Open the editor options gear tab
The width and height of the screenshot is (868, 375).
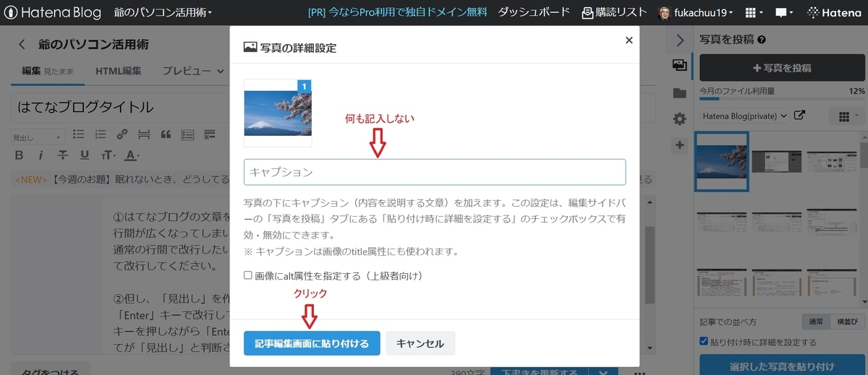click(679, 118)
